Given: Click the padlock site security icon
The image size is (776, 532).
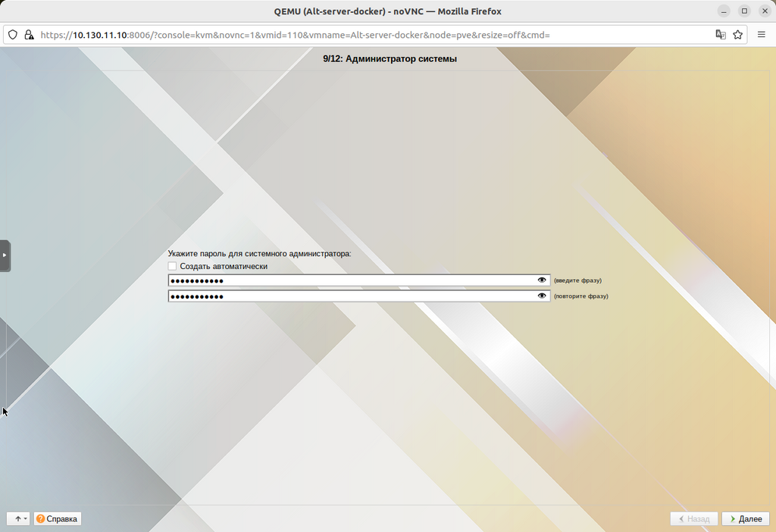Looking at the screenshot, I should click(29, 35).
